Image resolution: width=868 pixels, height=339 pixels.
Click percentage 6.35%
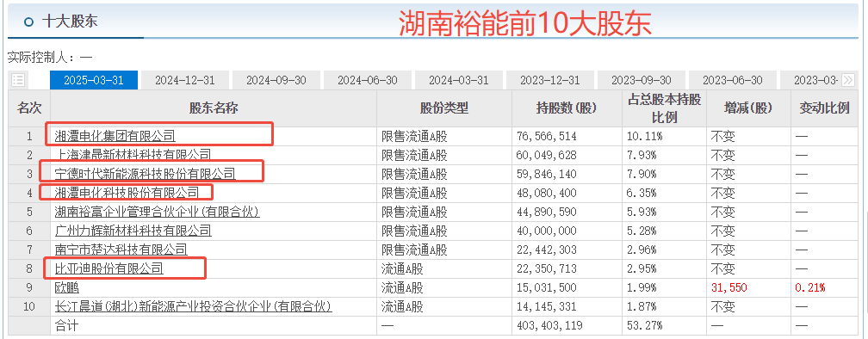642,193
